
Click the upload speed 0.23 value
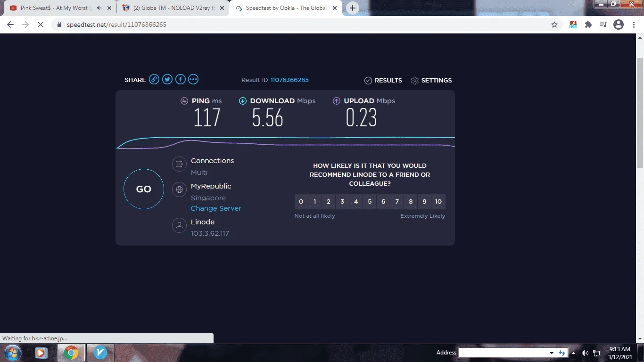(x=361, y=117)
